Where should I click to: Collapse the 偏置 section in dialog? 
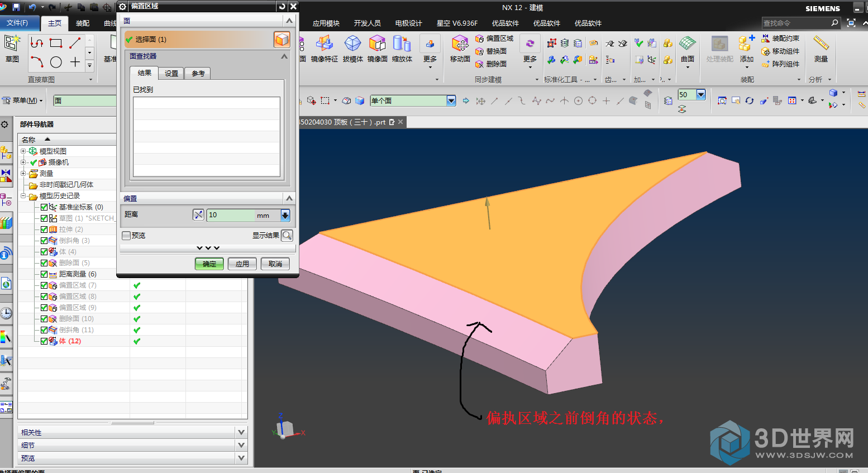(289, 198)
